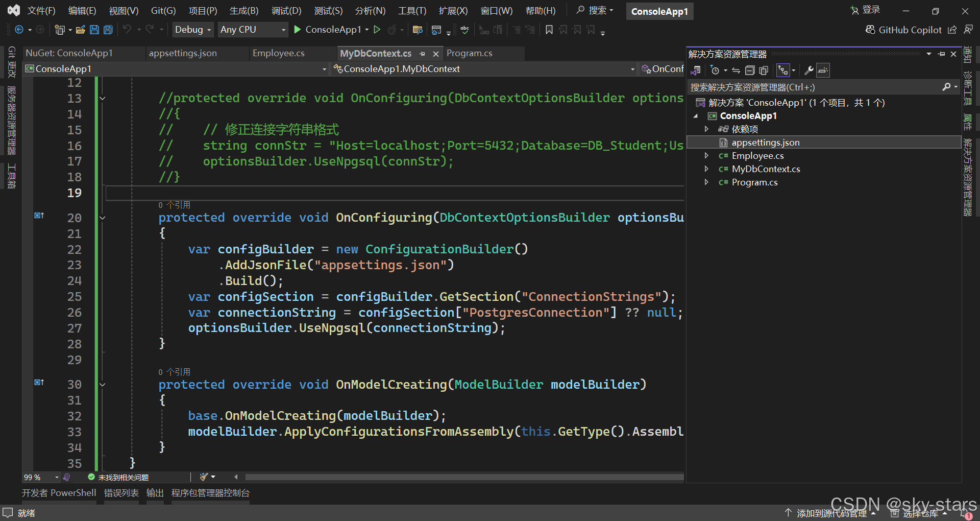Save the current file with single disk icon
980x521 pixels.
[94, 30]
